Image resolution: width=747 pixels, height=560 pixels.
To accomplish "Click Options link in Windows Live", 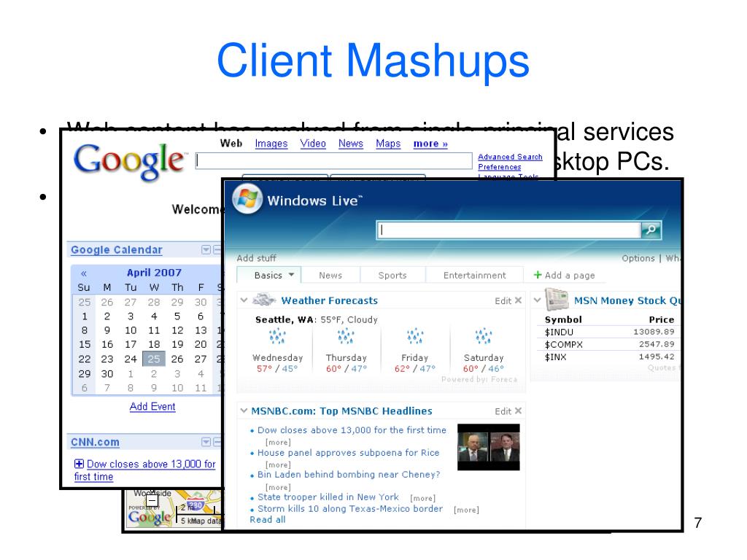I will (638, 258).
